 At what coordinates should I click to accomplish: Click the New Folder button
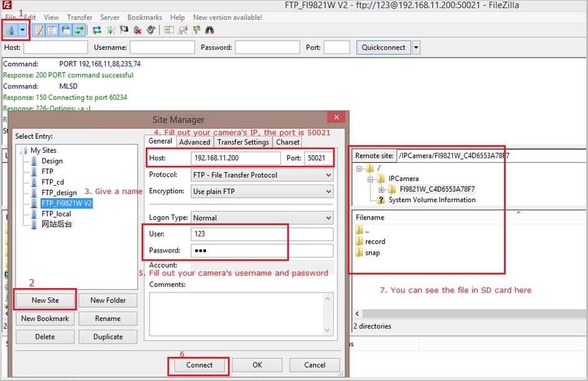(108, 301)
